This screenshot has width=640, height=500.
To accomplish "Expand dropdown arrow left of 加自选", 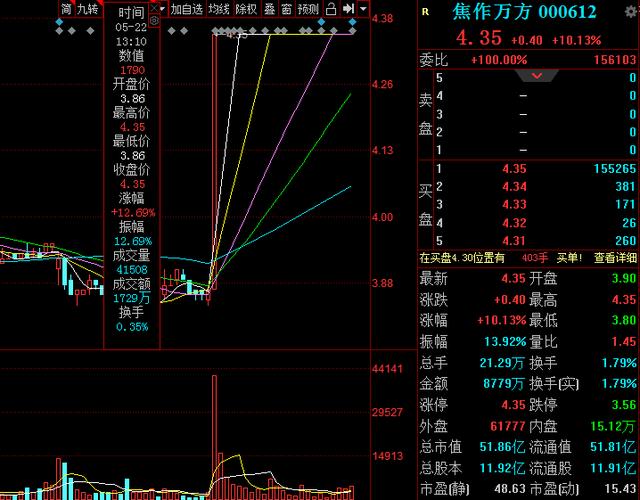I will (163, 9).
